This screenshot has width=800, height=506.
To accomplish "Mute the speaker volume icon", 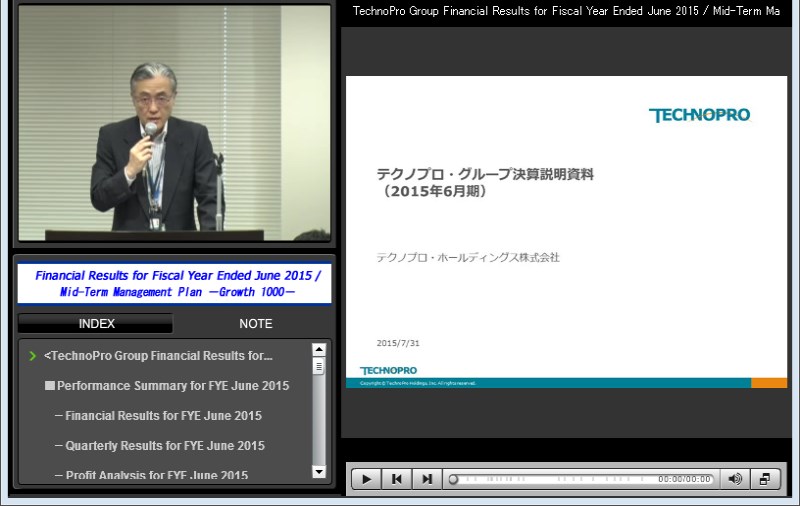I will (x=735, y=479).
